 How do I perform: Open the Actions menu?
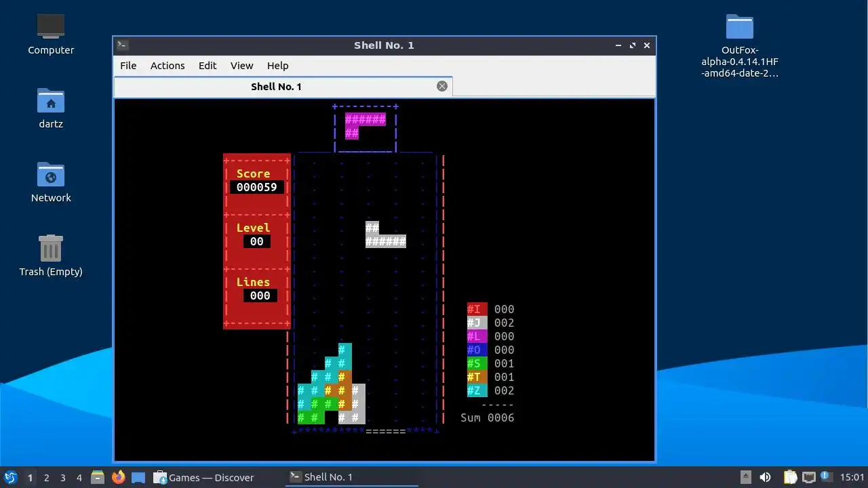click(x=167, y=66)
